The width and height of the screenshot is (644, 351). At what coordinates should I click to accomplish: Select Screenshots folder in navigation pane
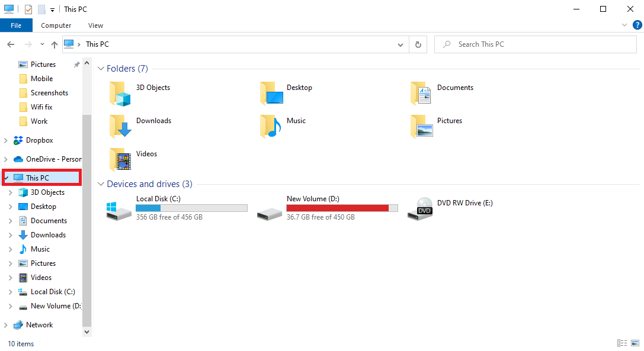49,93
